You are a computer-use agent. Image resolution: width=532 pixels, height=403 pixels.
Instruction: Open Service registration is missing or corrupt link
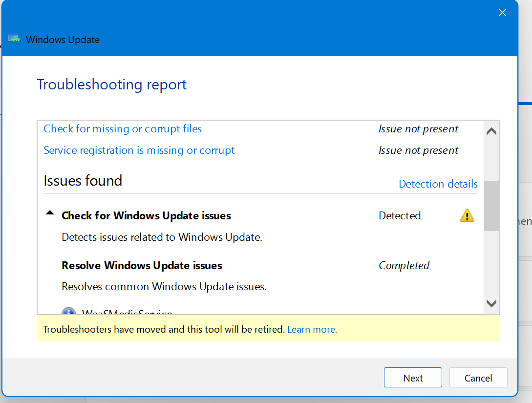139,150
